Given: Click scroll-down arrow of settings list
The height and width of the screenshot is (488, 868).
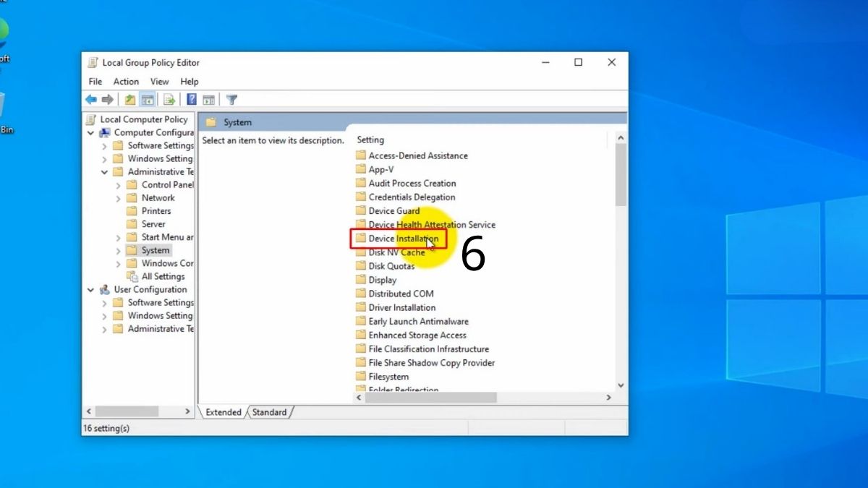Looking at the screenshot, I should [x=621, y=386].
